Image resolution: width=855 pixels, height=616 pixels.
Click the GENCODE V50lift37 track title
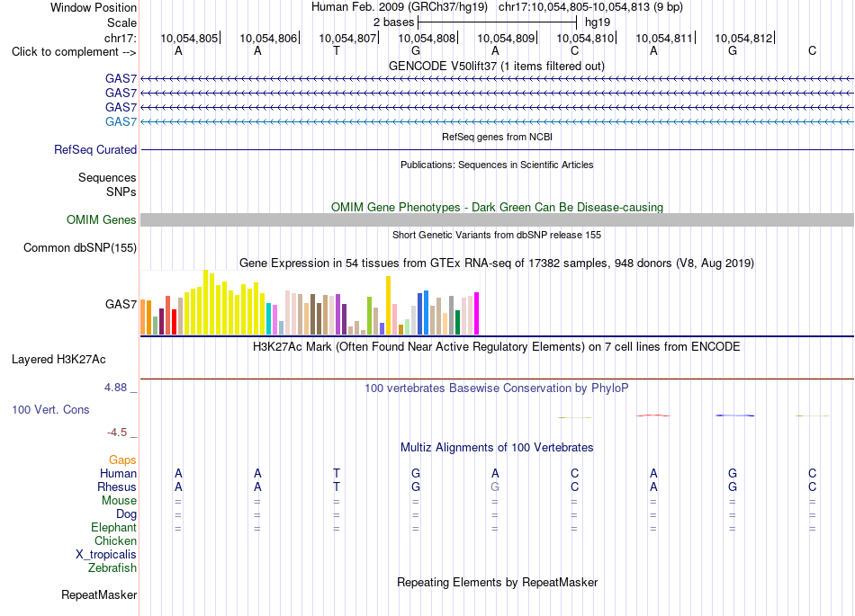tap(497, 67)
